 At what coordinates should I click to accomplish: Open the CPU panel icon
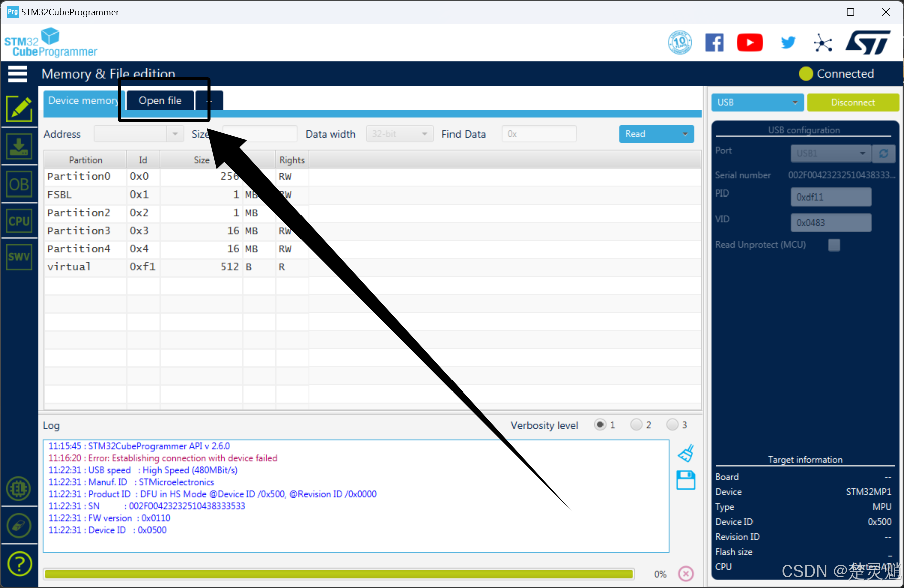pos(19,221)
